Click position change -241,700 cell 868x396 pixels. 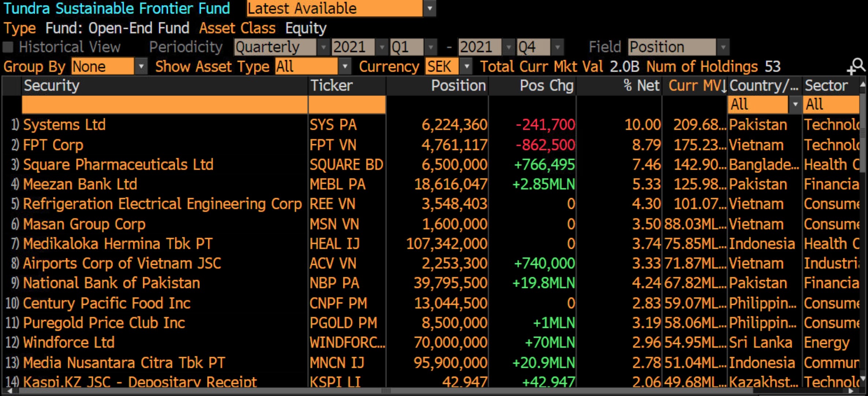545,125
